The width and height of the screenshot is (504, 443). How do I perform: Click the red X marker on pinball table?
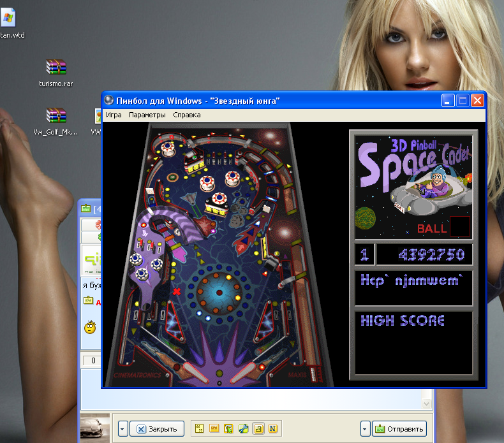(177, 292)
